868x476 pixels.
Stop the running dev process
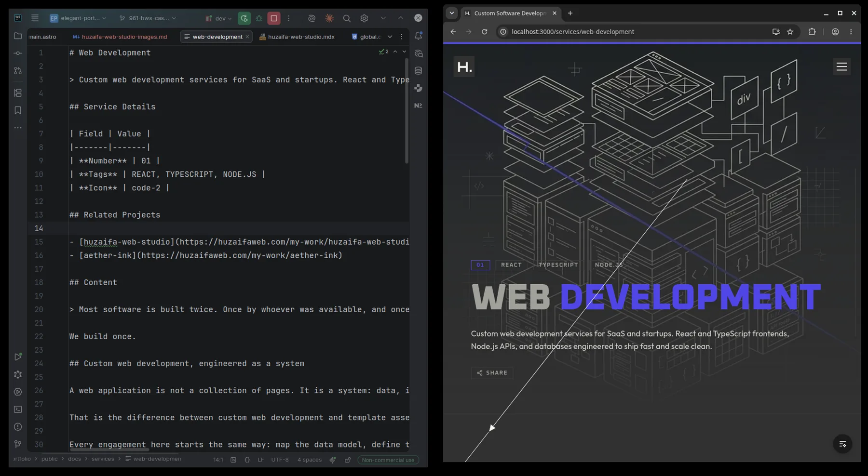[x=274, y=18]
